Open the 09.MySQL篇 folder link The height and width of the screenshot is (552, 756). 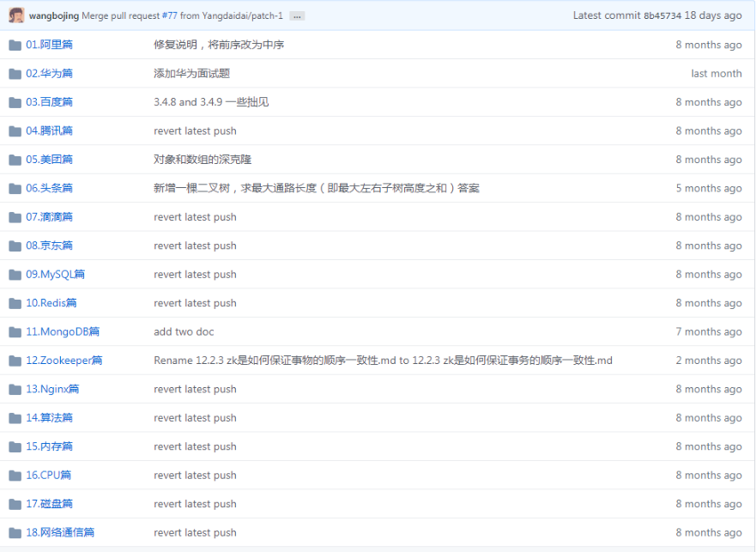click(56, 274)
